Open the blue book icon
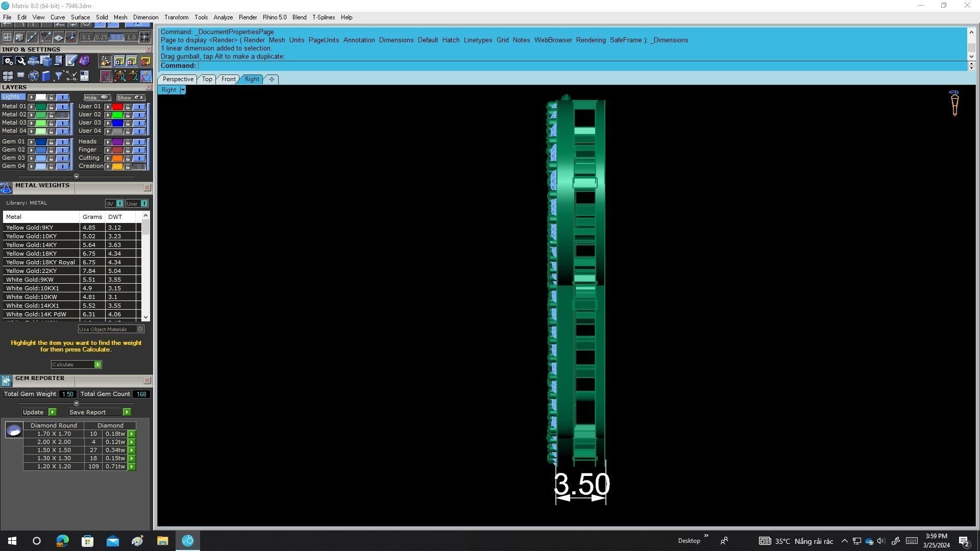Viewport: 980px width, 551px height. [x=46, y=76]
